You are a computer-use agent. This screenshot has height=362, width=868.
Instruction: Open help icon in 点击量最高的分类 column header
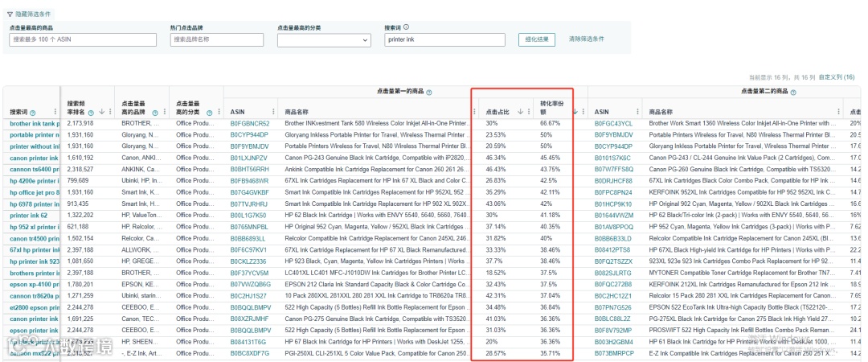[x=209, y=112]
